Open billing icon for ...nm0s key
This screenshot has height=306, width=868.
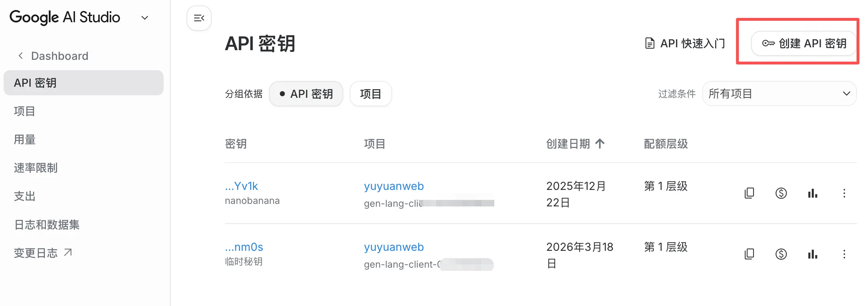(x=781, y=254)
